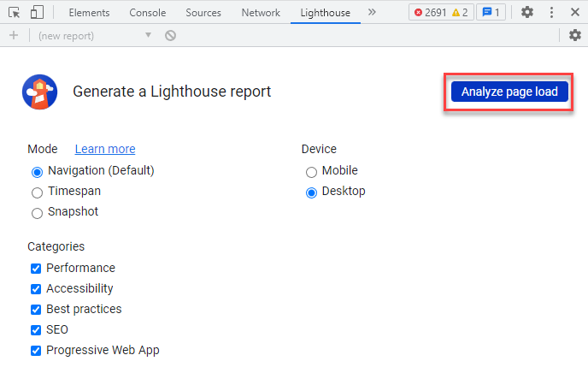The width and height of the screenshot is (588, 367).
Task: Click the plus icon to add a report
Action: point(14,35)
